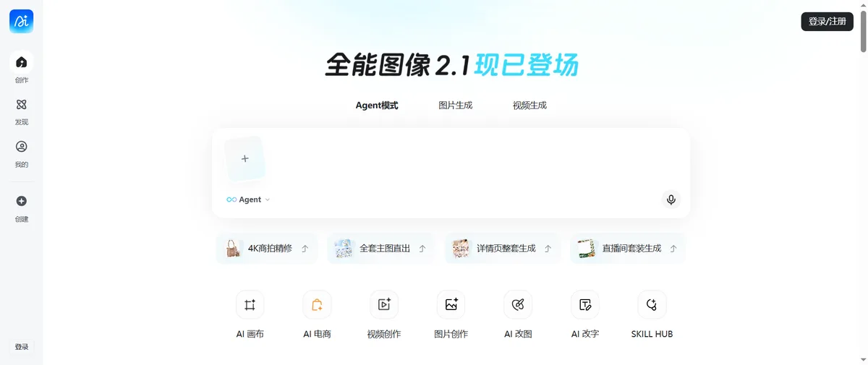Click the thumbnail in 直播间套装生成 chip

tap(586, 249)
